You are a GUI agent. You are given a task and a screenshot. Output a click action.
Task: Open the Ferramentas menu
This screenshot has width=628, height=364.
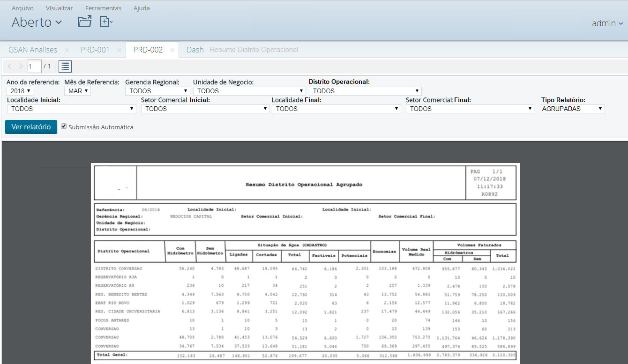[x=103, y=8]
